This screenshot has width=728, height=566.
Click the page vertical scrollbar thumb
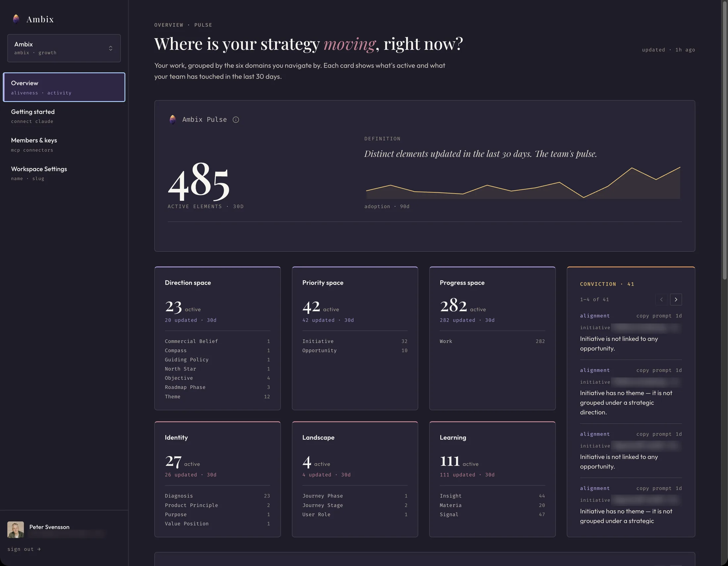pos(725,140)
